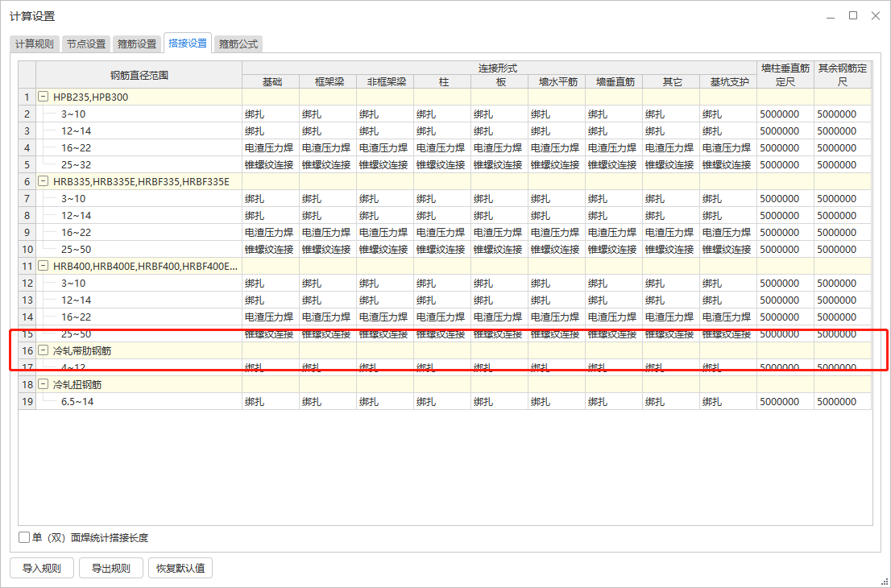The height and width of the screenshot is (588, 891).
Task: Click 墙柱垂直筋定尺 value in row 3
Action: pyautogui.click(x=786, y=130)
